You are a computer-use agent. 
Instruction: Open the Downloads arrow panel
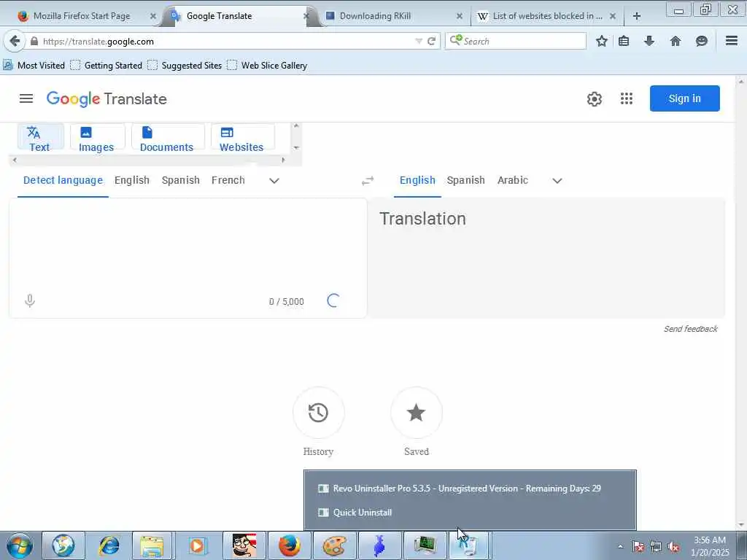(x=649, y=41)
